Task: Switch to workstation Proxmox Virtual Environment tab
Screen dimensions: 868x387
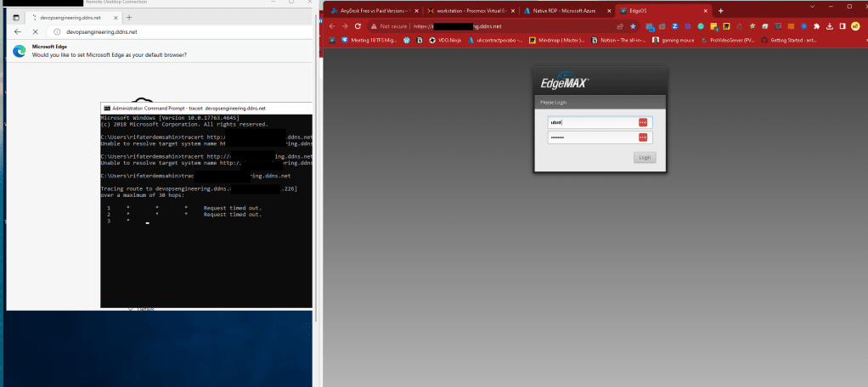Action: click(471, 10)
